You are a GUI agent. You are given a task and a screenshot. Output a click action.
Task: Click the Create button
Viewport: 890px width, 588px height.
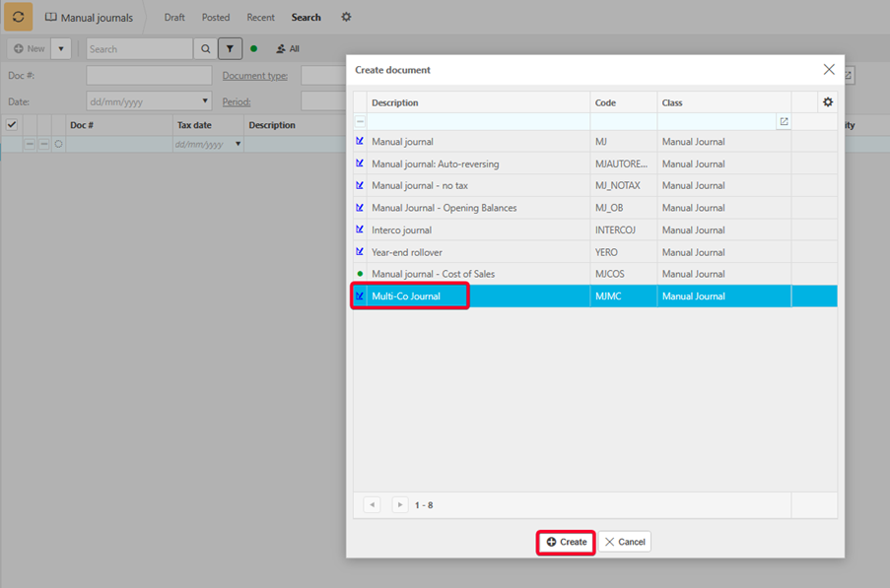click(566, 542)
